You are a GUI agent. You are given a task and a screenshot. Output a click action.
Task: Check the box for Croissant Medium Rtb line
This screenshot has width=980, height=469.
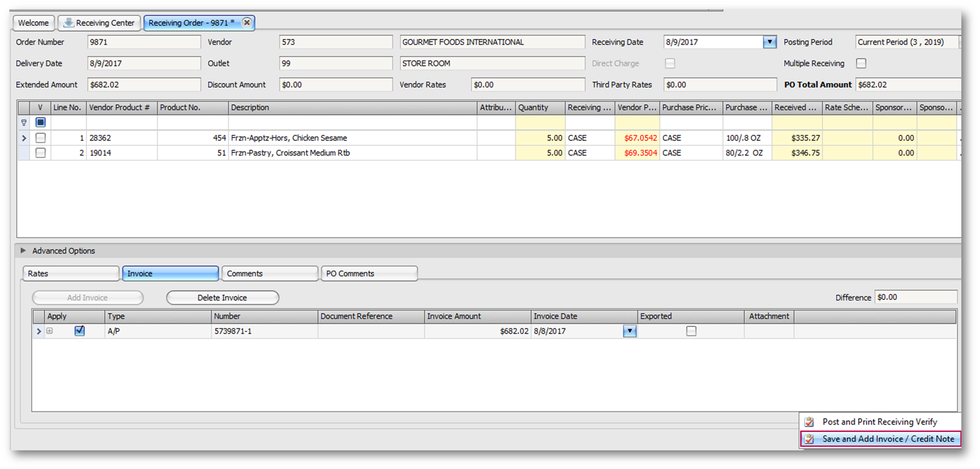[40, 153]
